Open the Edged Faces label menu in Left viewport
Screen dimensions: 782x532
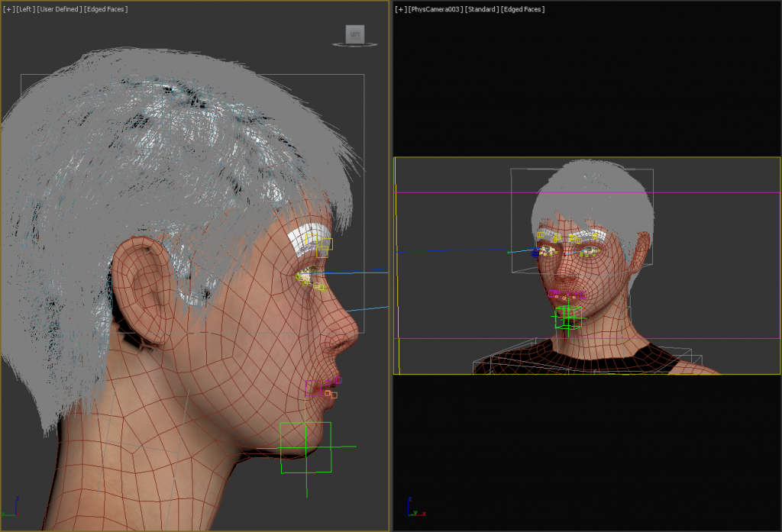(x=108, y=8)
